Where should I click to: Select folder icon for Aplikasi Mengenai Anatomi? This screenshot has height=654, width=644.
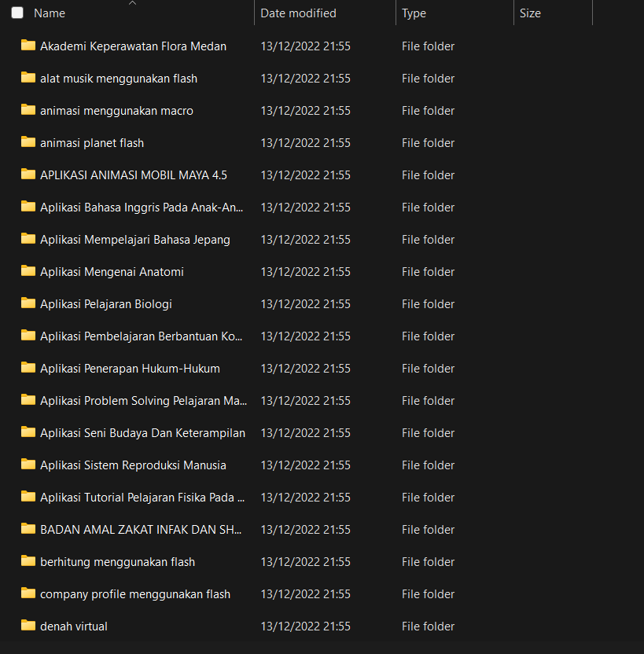click(28, 271)
